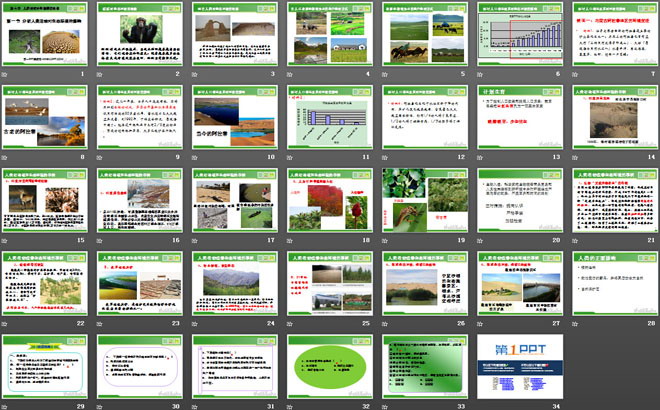Select slide 20 text-only thumbnail
This screenshot has height=410, width=660.
(x=521, y=200)
